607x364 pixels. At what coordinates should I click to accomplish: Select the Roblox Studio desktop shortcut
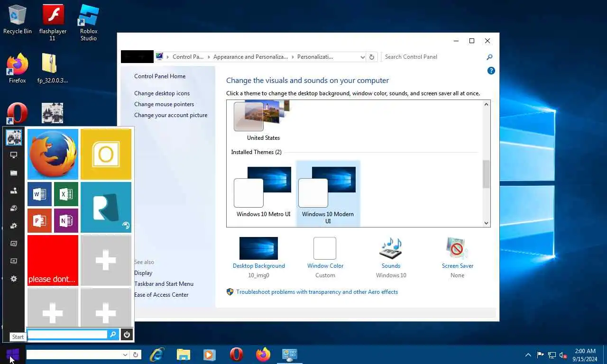coord(89,22)
